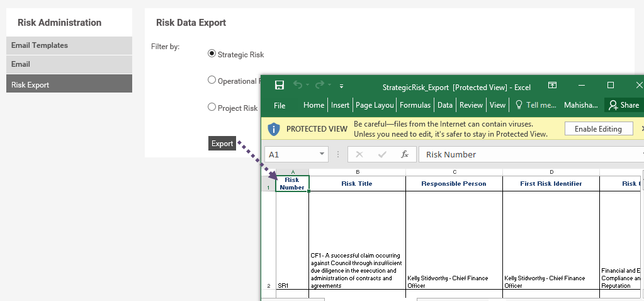
Task: Click the Export button
Action: point(222,144)
